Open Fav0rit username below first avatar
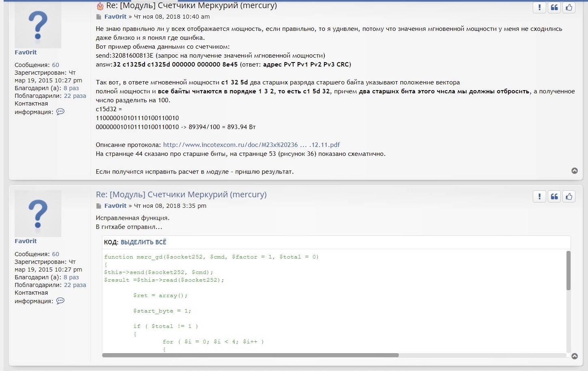Viewport: 588px width, 371px height. 26,52
